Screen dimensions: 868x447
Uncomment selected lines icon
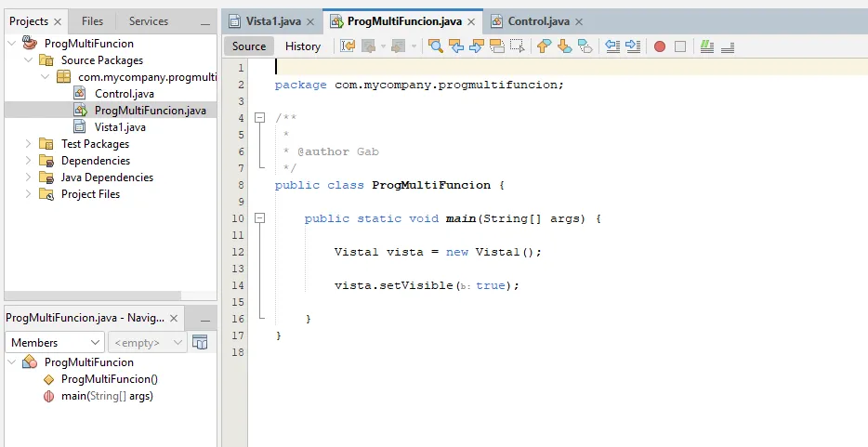coord(728,46)
